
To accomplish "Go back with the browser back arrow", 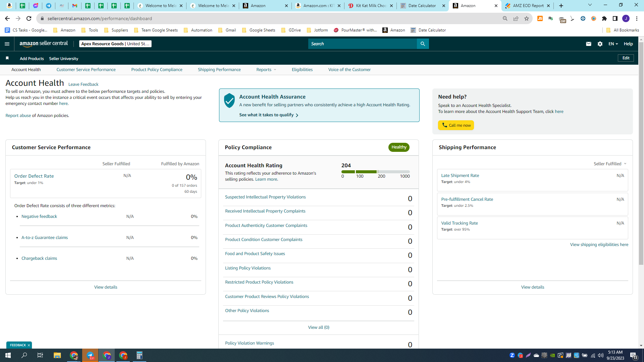I will point(7,18).
